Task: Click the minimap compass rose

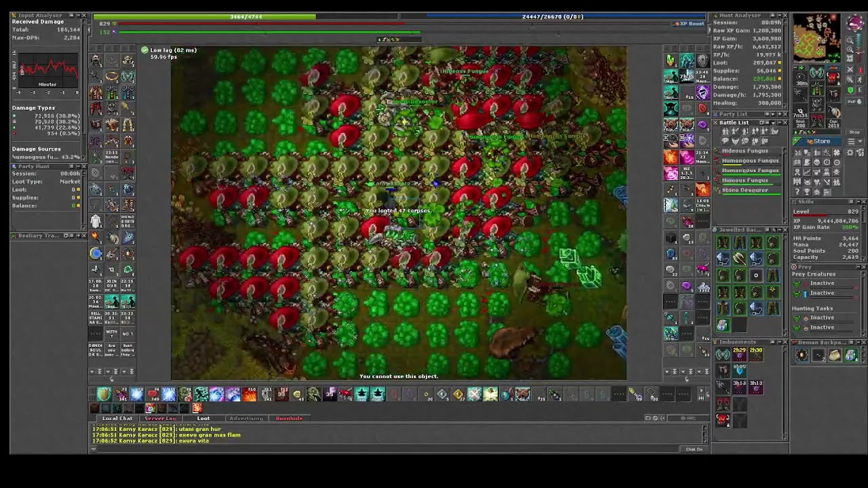Action: [x=855, y=23]
